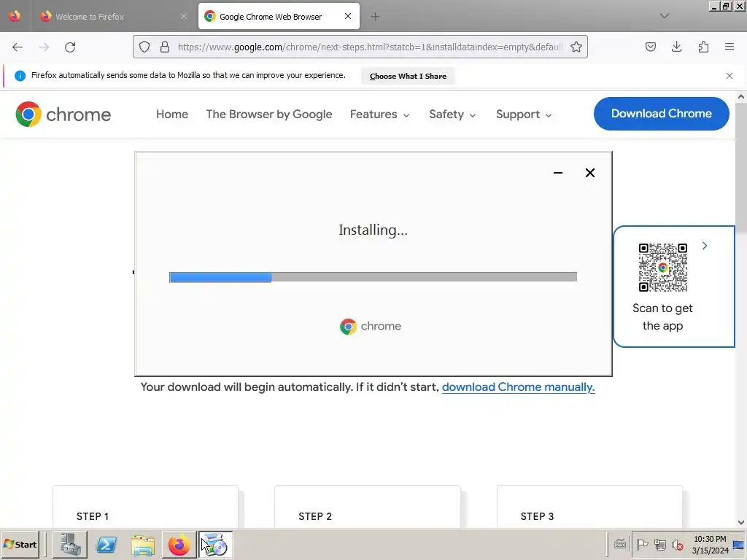747x560 pixels.
Task: Click the info icon in the notification bar
Action: [20, 76]
